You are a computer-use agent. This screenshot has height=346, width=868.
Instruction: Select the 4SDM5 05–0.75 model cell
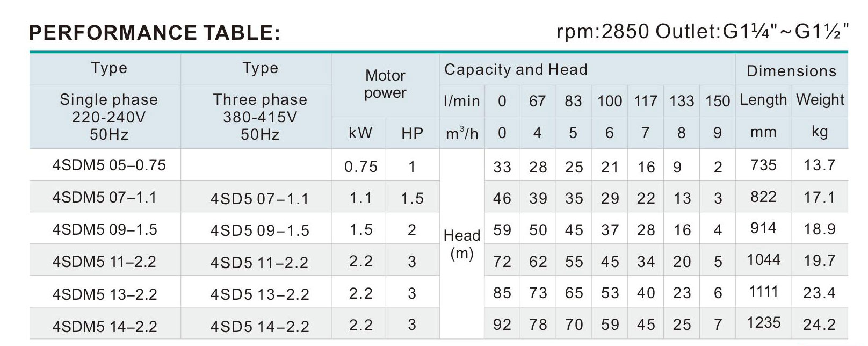109,165
